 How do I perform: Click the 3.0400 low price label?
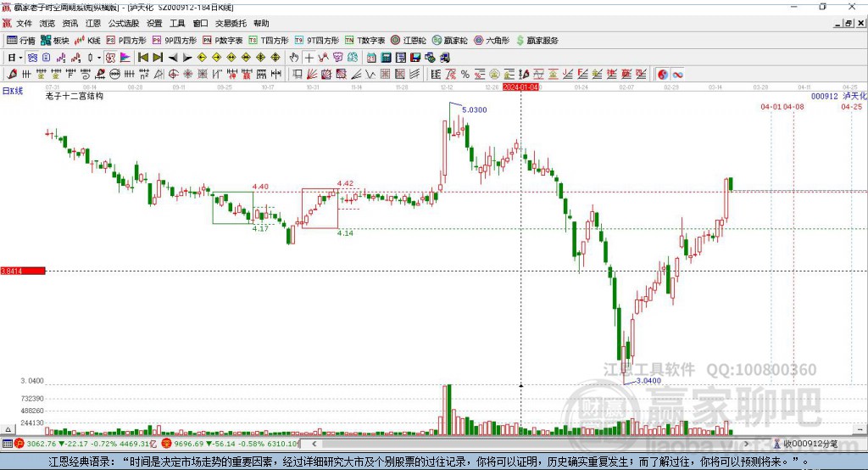pos(648,381)
